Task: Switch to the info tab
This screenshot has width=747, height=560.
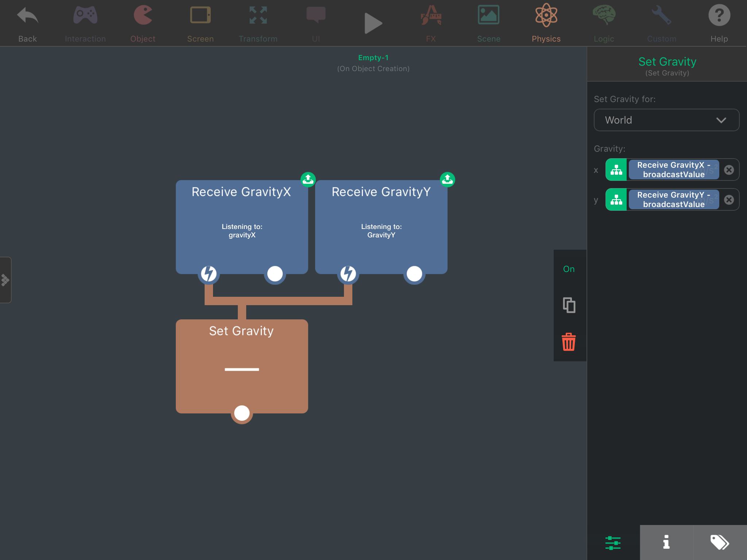Action: [666, 542]
